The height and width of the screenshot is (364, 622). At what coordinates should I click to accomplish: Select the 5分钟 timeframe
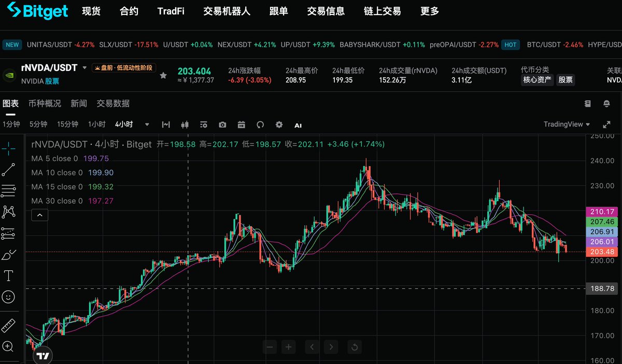click(x=38, y=124)
